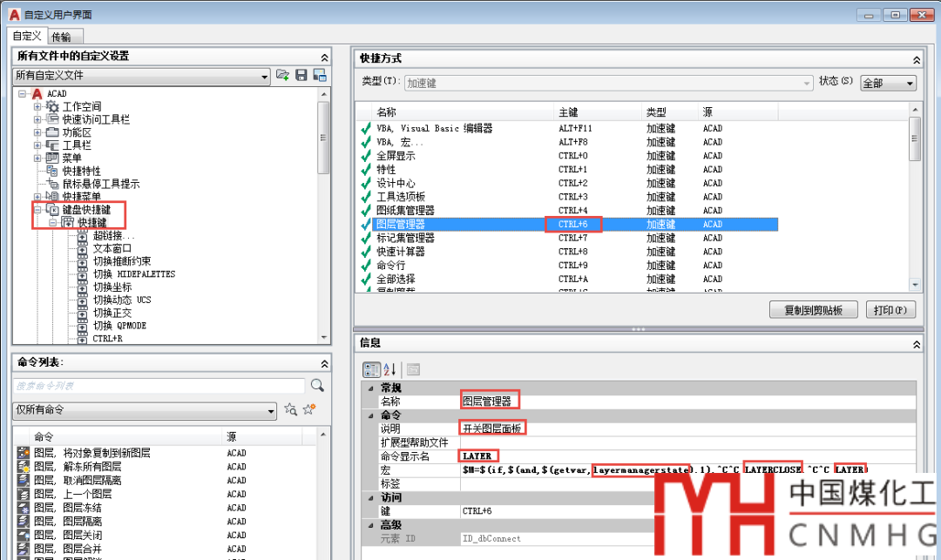Click the shortcuts list scroll down arrow
This screenshot has width=941, height=560.
click(x=915, y=285)
